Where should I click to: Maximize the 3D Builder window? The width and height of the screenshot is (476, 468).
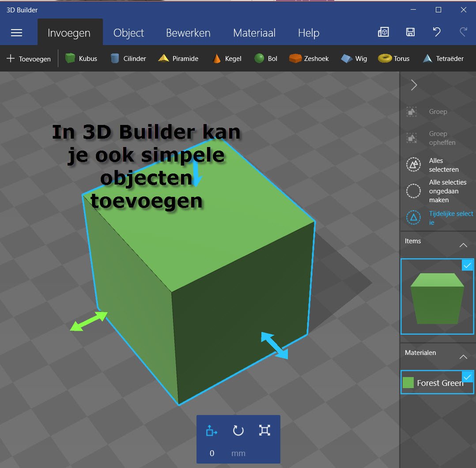[438, 10]
